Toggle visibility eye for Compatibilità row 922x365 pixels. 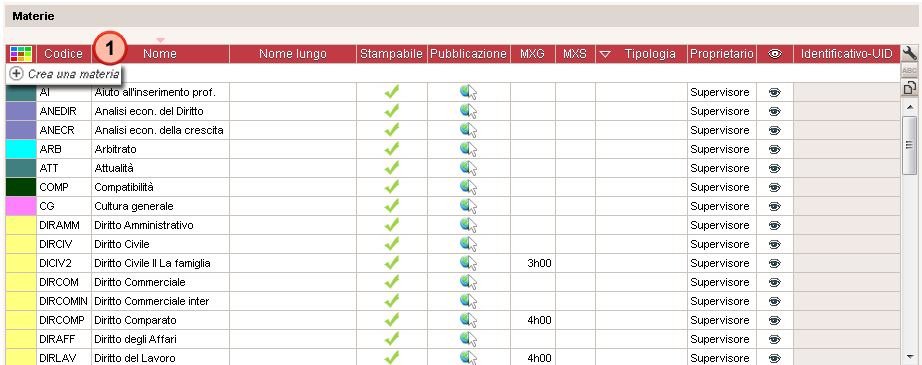(x=775, y=187)
